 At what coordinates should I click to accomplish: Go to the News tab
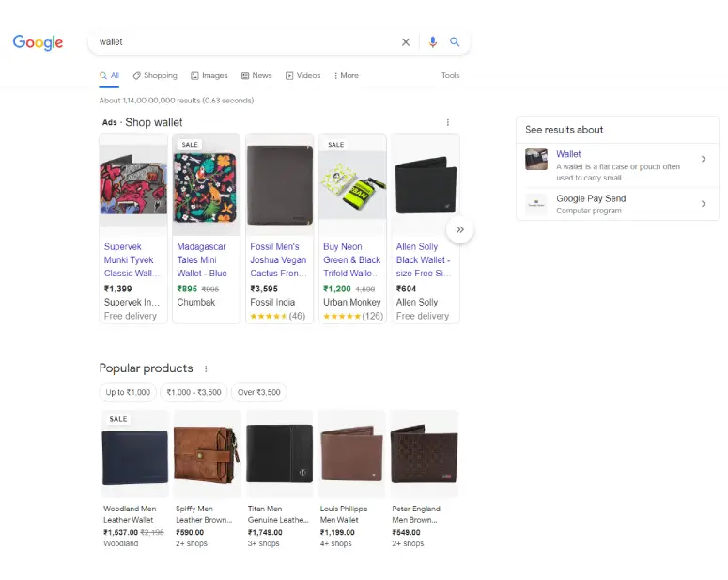click(x=256, y=76)
